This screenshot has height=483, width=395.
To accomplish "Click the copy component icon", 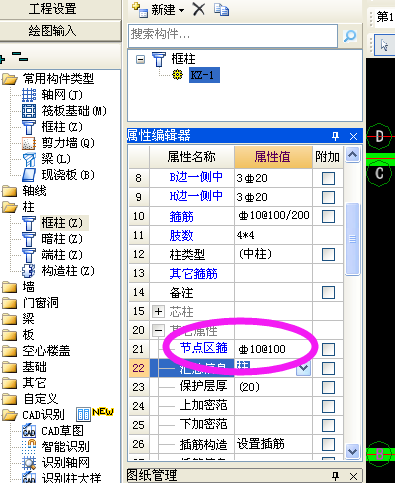I will tap(221, 9).
